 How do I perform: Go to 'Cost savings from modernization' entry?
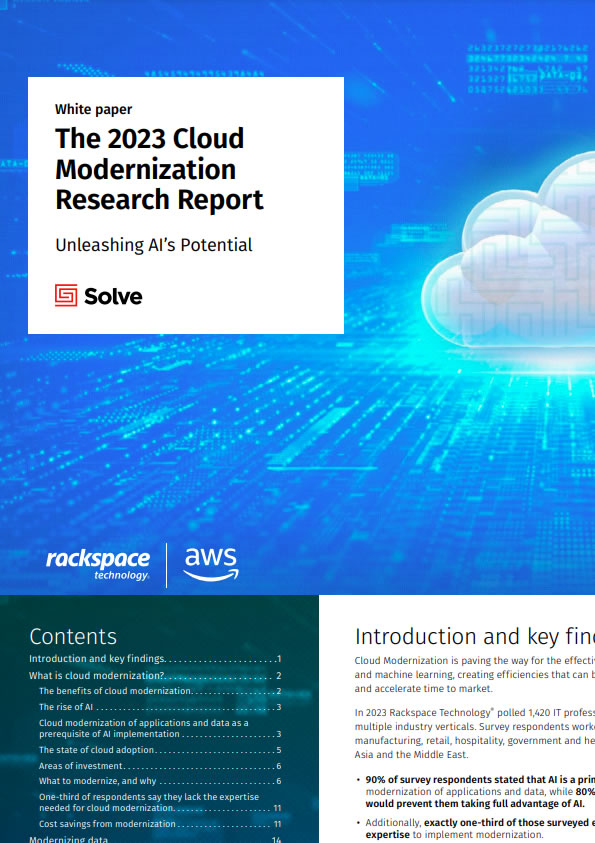point(160,824)
